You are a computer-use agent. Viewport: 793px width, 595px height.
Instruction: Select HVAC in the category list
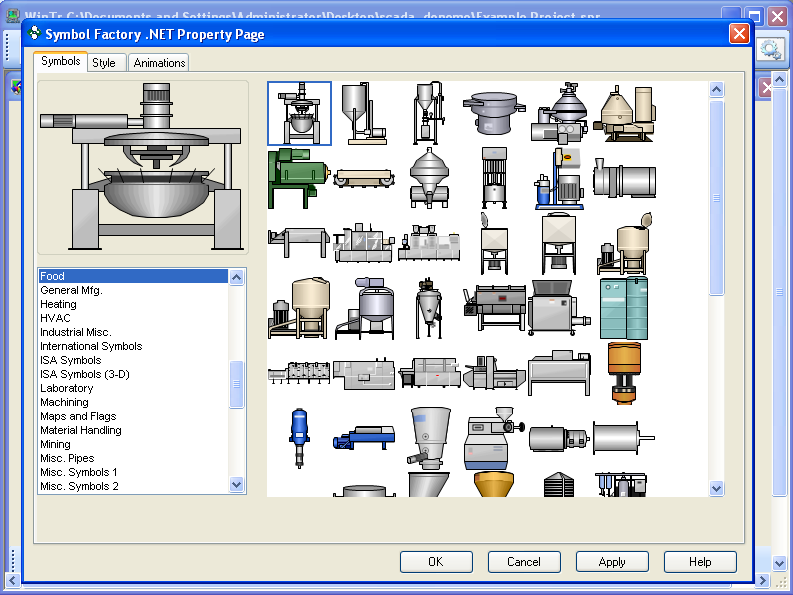click(x=56, y=318)
